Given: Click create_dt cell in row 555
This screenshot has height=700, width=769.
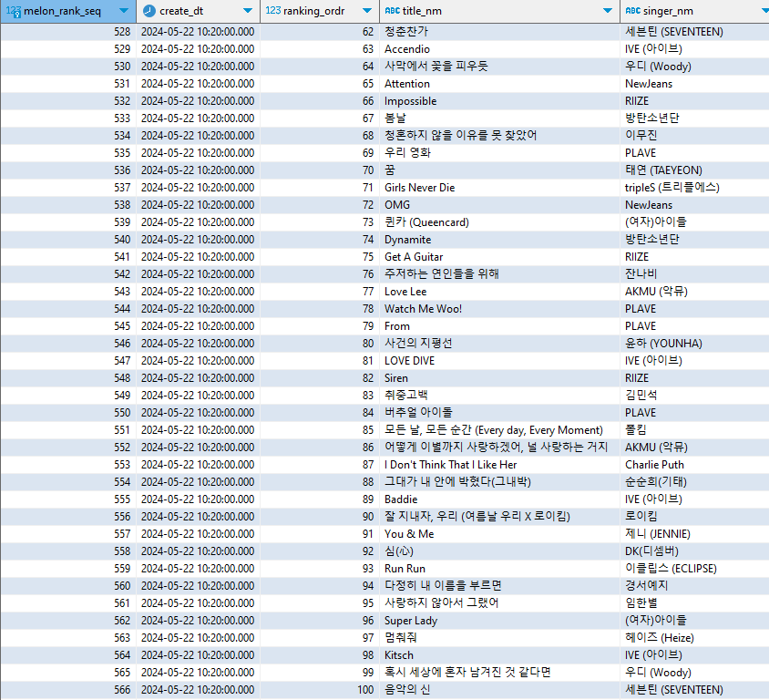Looking at the screenshot, I should pyautogui.click(x=198, y=499).
